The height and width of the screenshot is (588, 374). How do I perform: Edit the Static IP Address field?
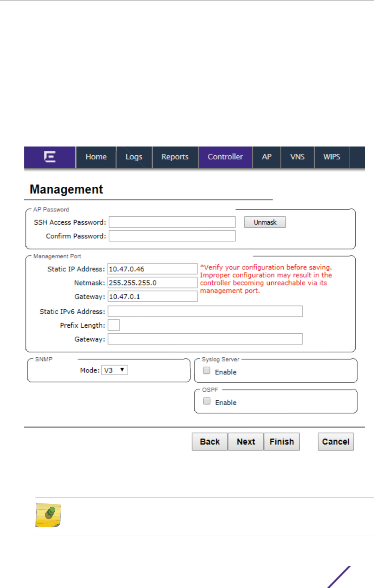tap(153, 269)
